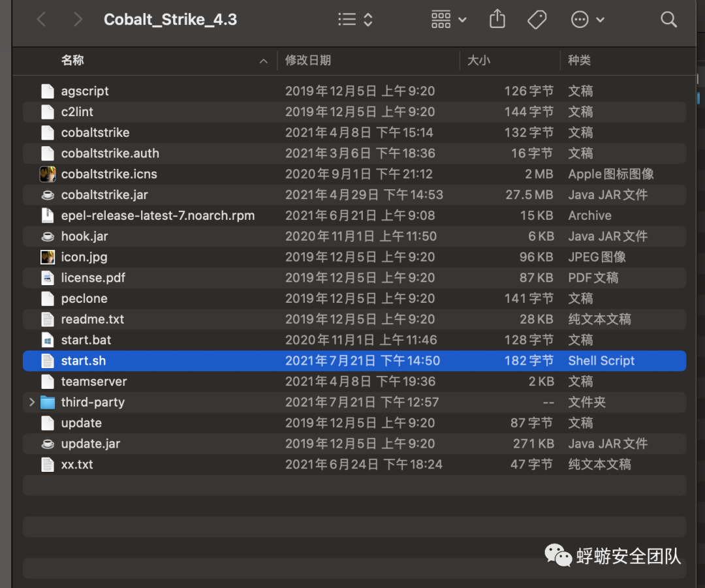Open the grouping options dropdown
Image resolution: width=705 pixels, height=588 pixels.
pyautogui.click(x=449, y=20)
